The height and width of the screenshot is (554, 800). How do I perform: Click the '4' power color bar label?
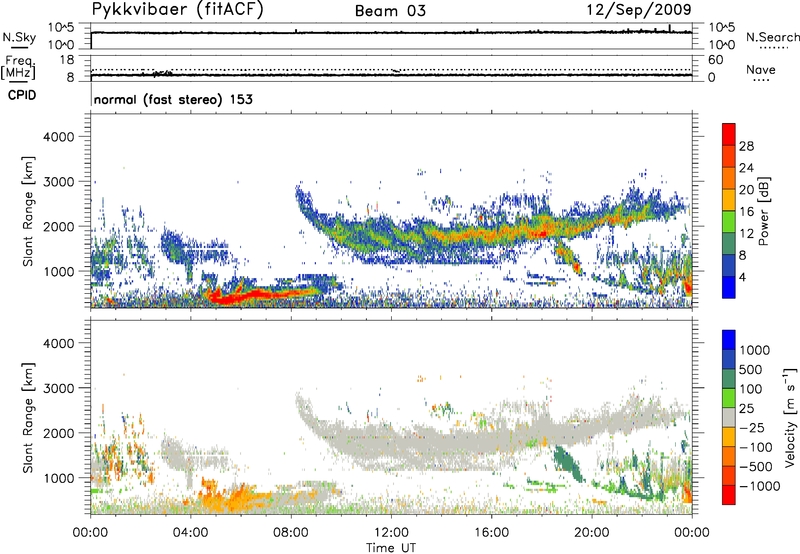743,278
